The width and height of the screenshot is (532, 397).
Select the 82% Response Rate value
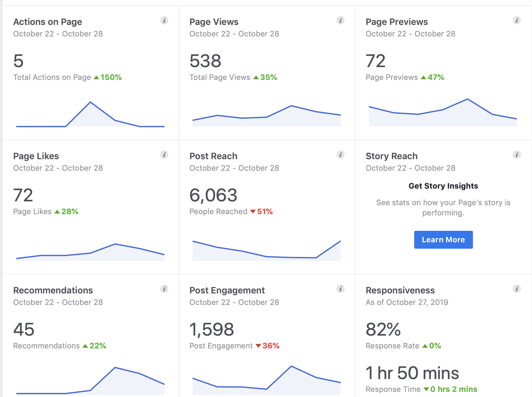[x=383, y=330]
